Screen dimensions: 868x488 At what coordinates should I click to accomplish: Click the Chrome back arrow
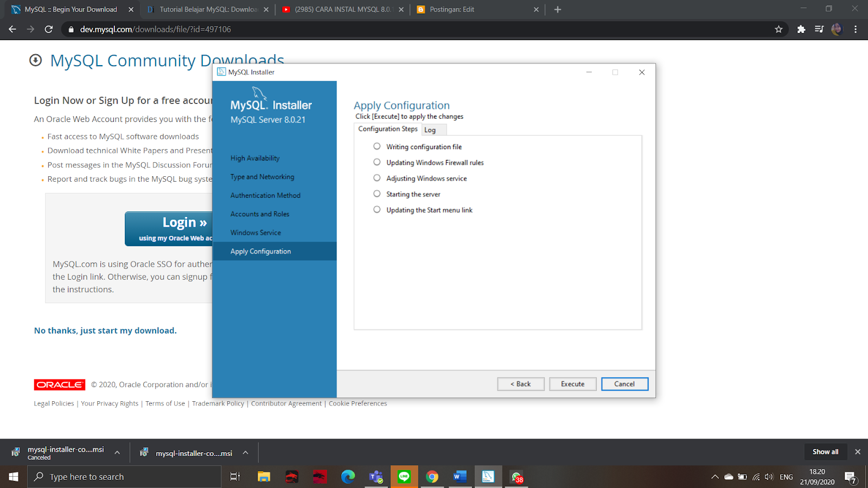12,29
